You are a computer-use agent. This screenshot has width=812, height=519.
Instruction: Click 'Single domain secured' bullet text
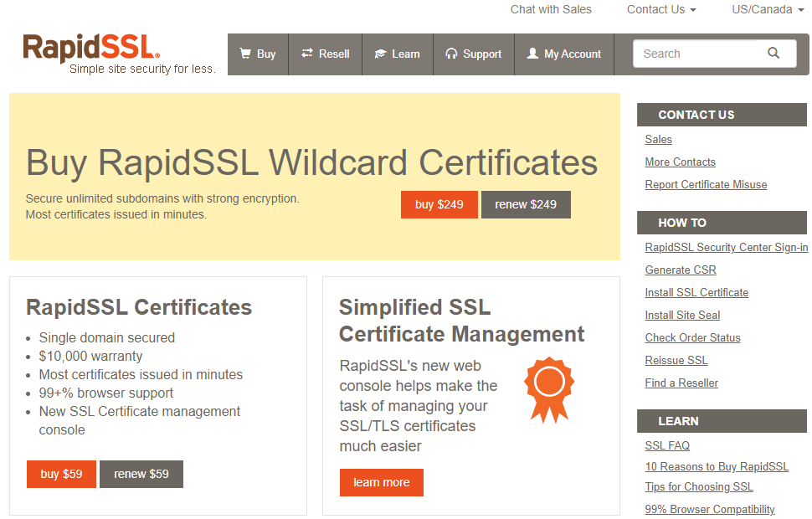(x=106, y=337)
